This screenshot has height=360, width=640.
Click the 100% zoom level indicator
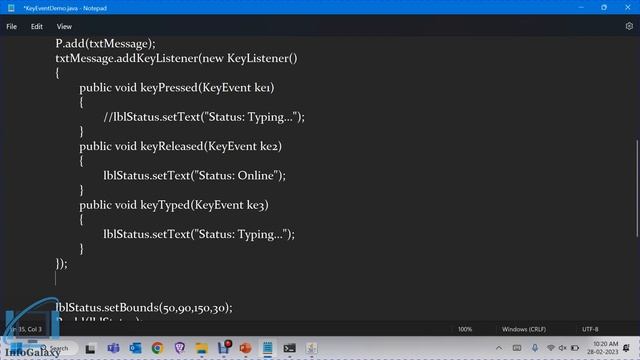click(464, 329)
